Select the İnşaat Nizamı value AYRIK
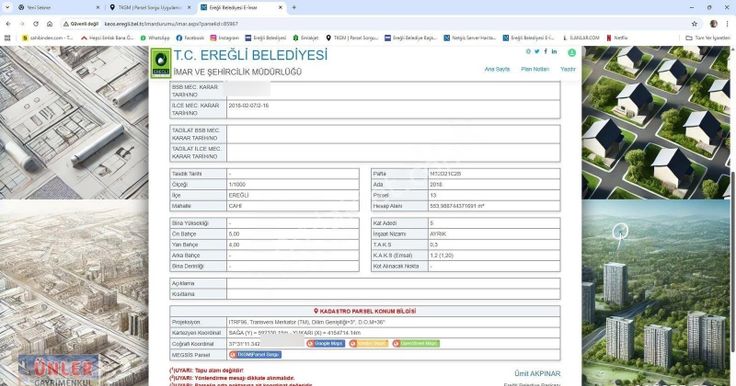The height and width of the screenshot is (386, 736). coord(437,234)
